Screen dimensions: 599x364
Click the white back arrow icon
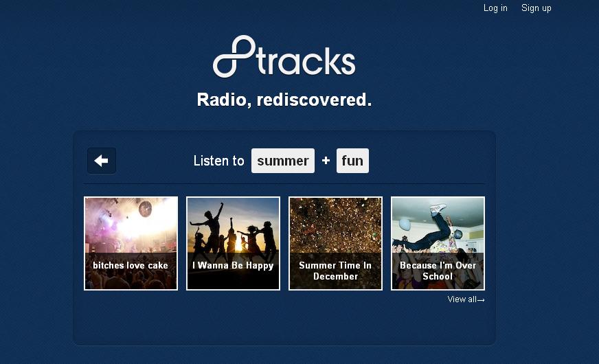coord(101,161)
